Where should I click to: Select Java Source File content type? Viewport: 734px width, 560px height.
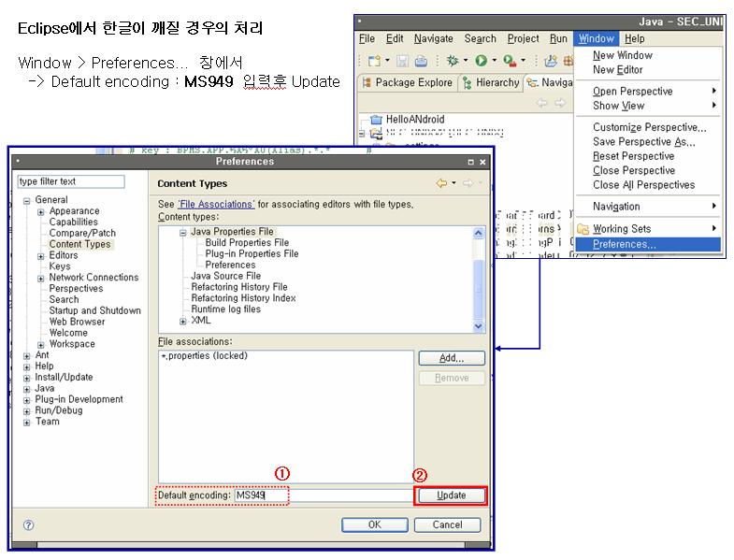point(225,276)
